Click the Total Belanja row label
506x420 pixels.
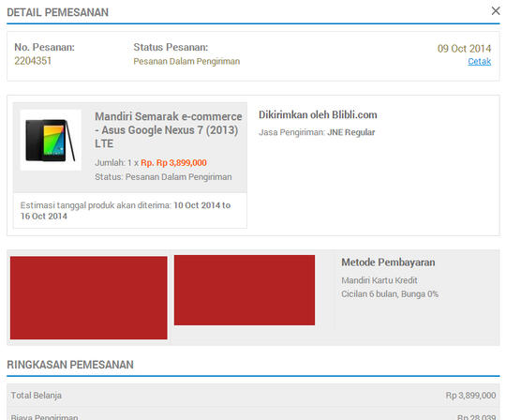click(37, 395)
